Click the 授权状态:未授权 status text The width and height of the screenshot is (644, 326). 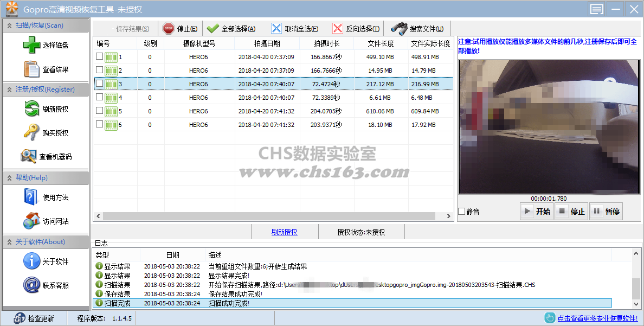pyautogui.click(x=362, y=232)
